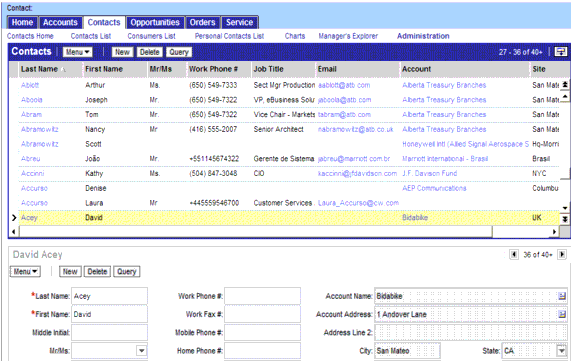Go to Home tab
Image resolution: width=576 pixels, height=363 pixels.
pyautogui.click(x=22, y=22)
